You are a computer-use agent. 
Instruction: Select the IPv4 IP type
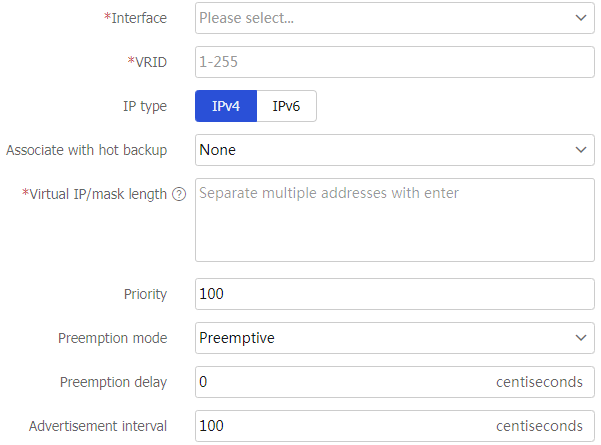tap(226, 106)
